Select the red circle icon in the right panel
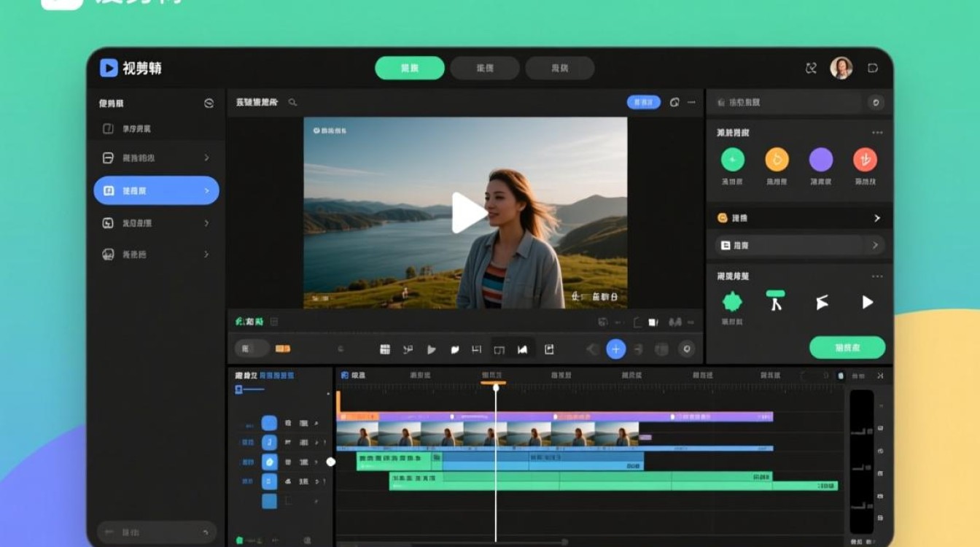Screen dimensions: 980x547 [x=865, y=159]
